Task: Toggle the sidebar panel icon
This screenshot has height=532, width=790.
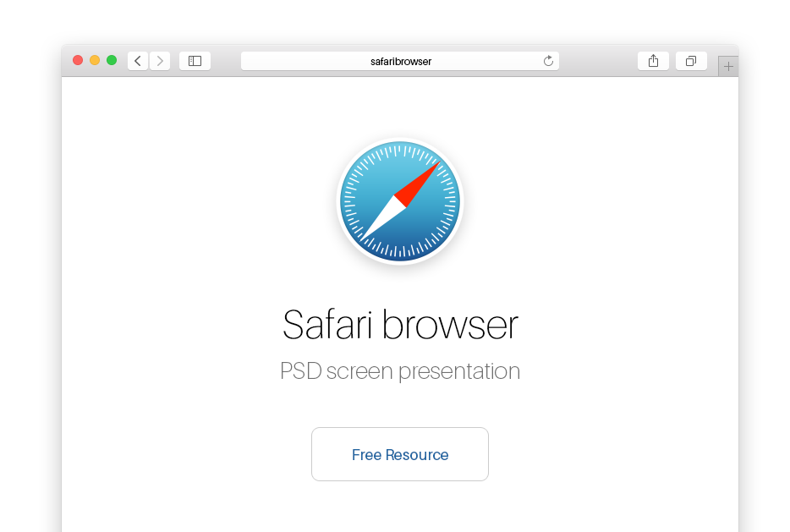Action: [x=195, y=61]
